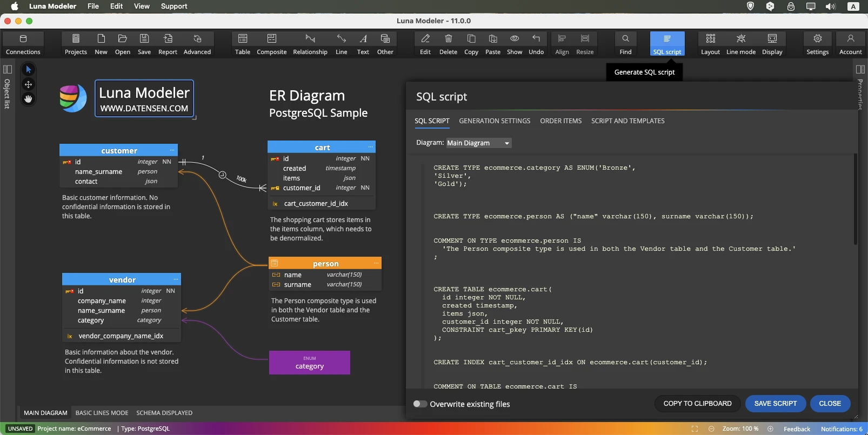Click the SQL script vertical scrollbar
This screenshot has height=435, width=868.
coord(856,199)
